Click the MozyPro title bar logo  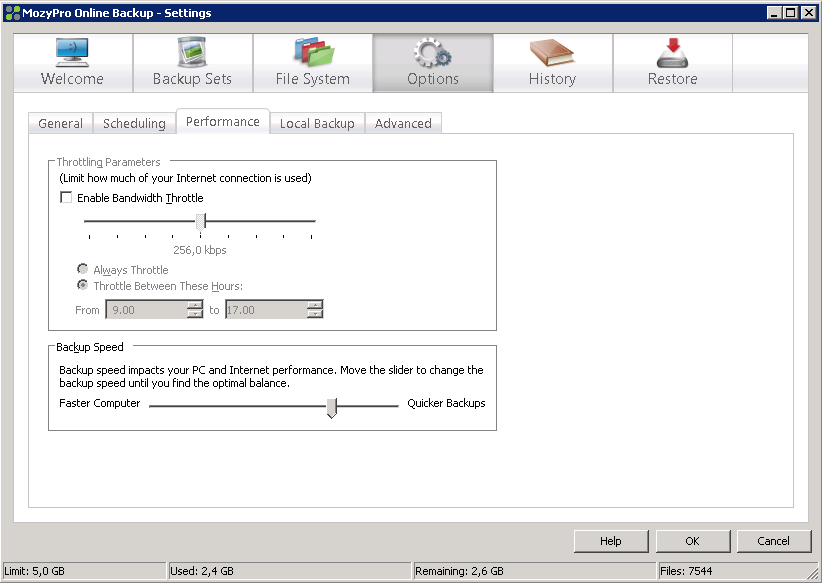(x=12, y=13)
